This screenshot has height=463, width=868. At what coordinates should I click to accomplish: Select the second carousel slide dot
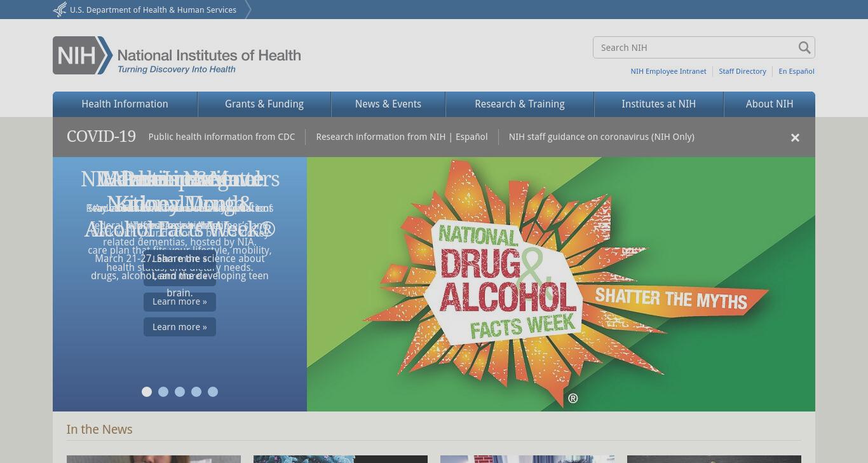163,392
